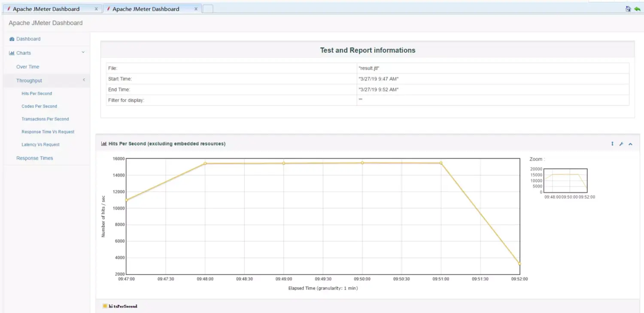This screenshot has width=644, height=313.
Task: Click the Zoom overview mini chart
Action: tap(566, 181)
